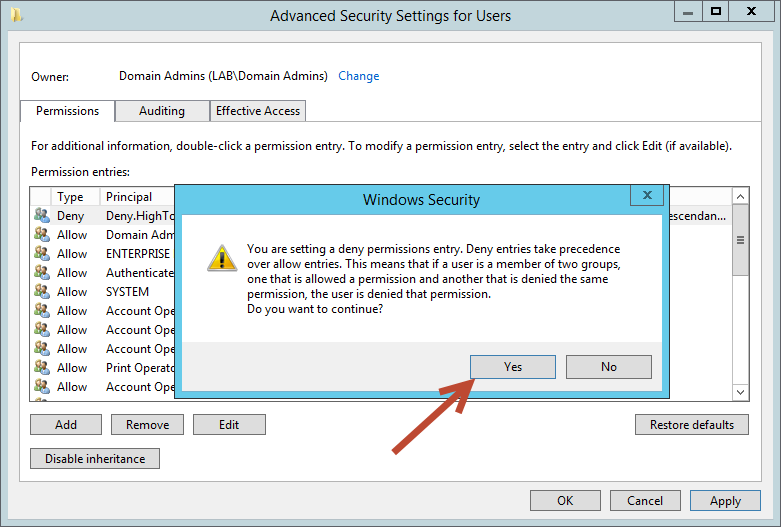
Task: Switch to the Auditing tab
Action: coord(162,111)
